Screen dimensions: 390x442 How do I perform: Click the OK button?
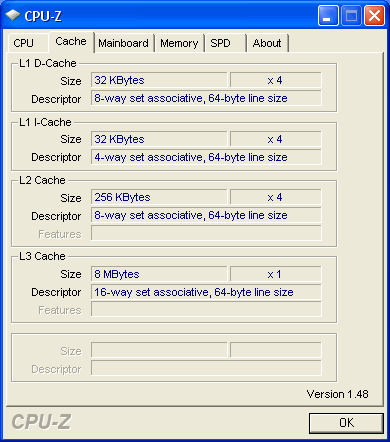[x=346, y=423]
